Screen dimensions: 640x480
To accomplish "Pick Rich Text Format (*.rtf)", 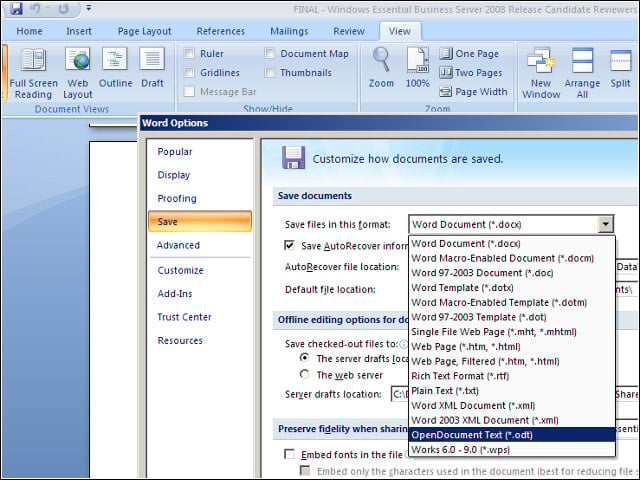I will point(512,376).
